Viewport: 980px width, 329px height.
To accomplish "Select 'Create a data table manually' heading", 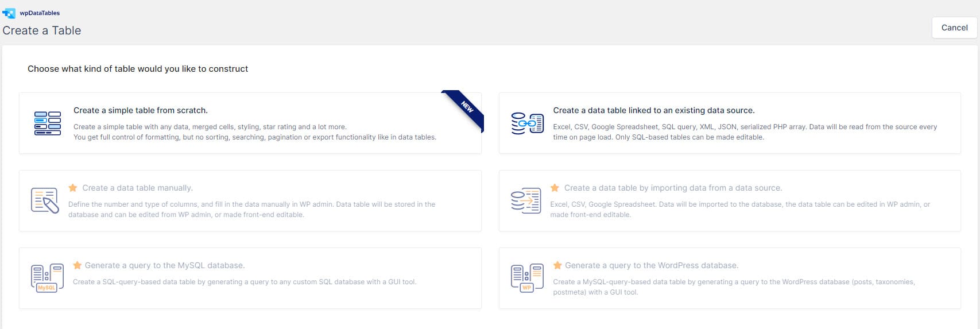I will pyautogui.click(x=137, y=188).
